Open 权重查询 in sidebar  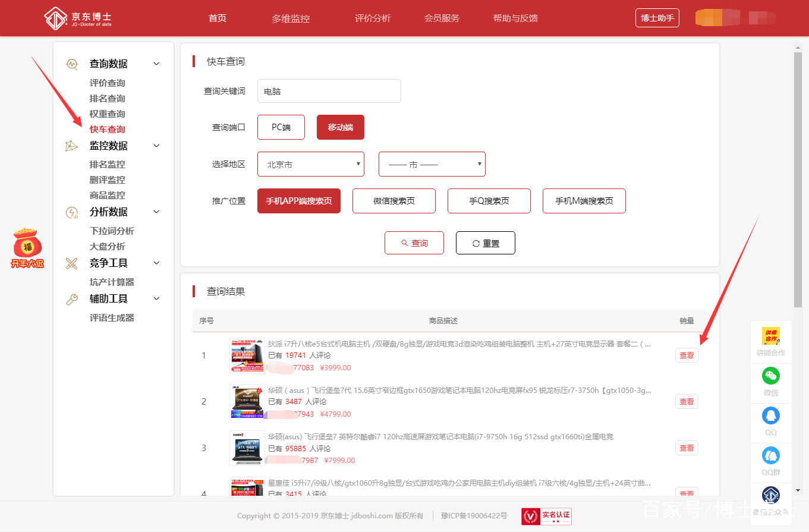pos(108,114)
